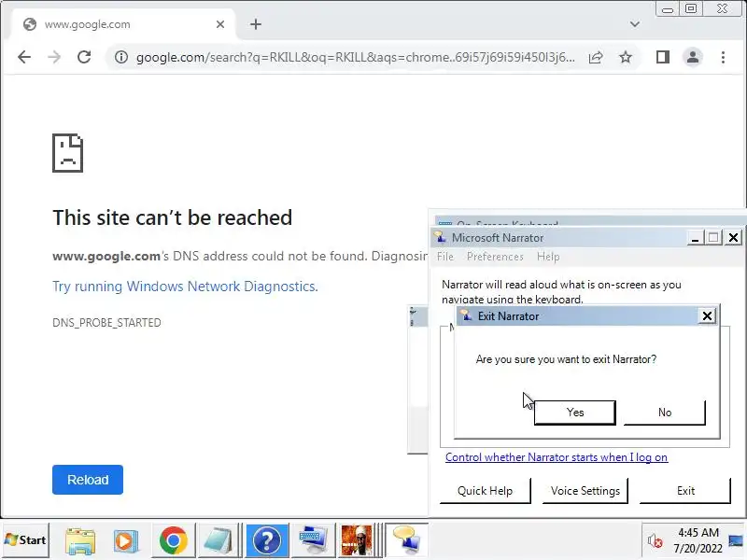Restore down the Chrome window

click(x=691, y=9)
